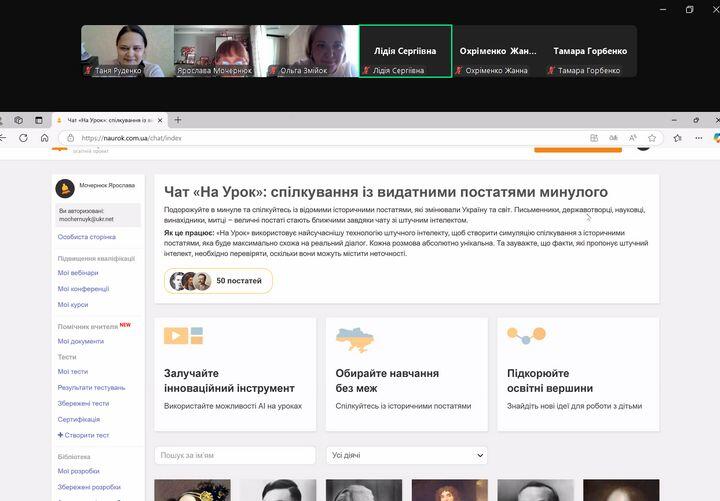This screenshot has width=720, height=501.
Task: Open a new browser tab with the plus
Action: tap(178, 120)
